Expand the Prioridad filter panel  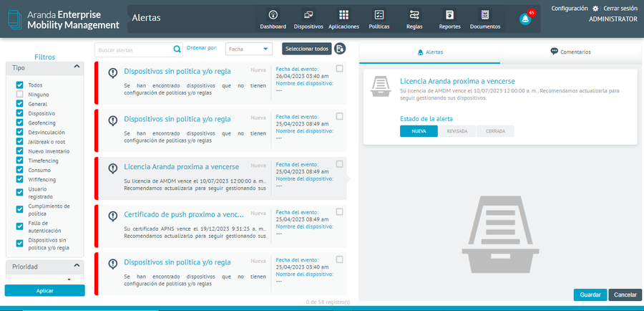(77, 267)
